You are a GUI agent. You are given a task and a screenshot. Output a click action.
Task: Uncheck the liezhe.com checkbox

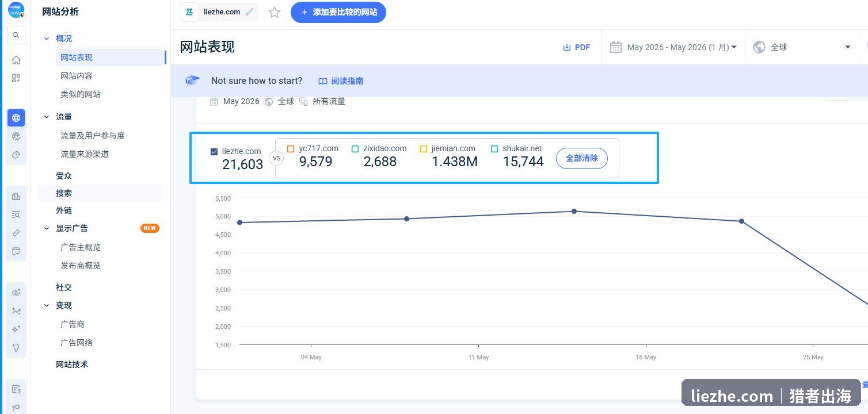pyautogui.click(x=214, y=152)
